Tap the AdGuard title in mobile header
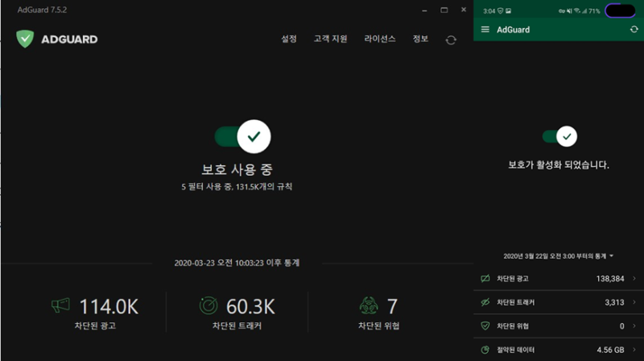The width and height of the screenshot is (644, 361). tap(513, 30)
